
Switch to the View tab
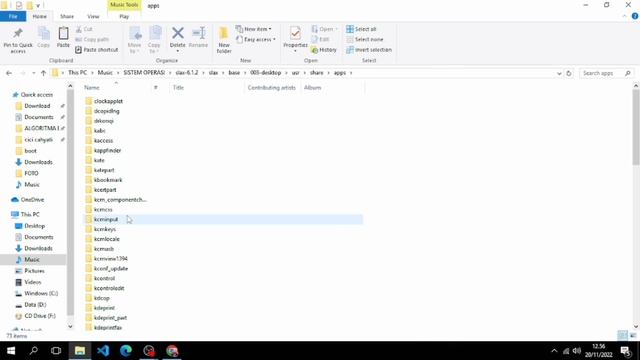(93, 16)
